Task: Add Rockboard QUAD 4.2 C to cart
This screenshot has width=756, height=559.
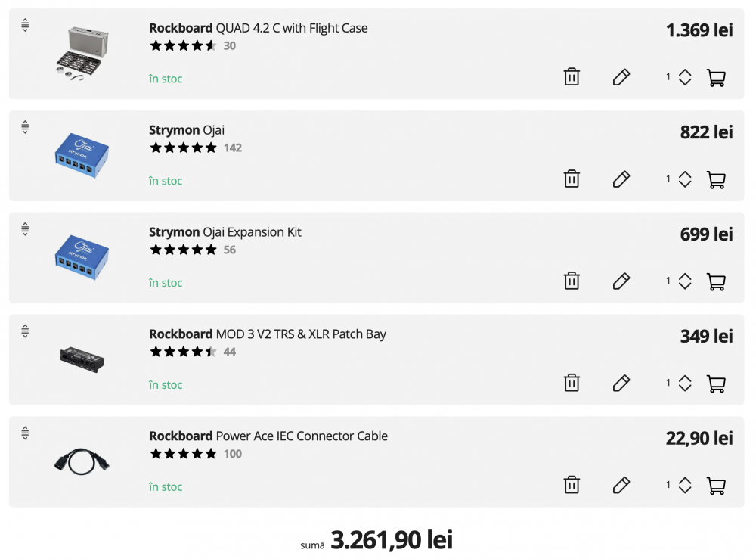Action: click(x=715, y=77)
